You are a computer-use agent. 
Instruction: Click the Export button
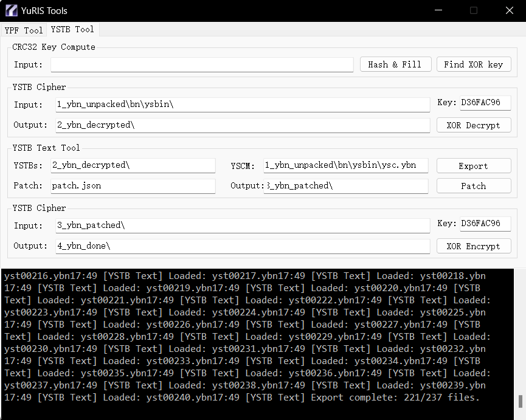pyautogui.click(x=474, y=166)
